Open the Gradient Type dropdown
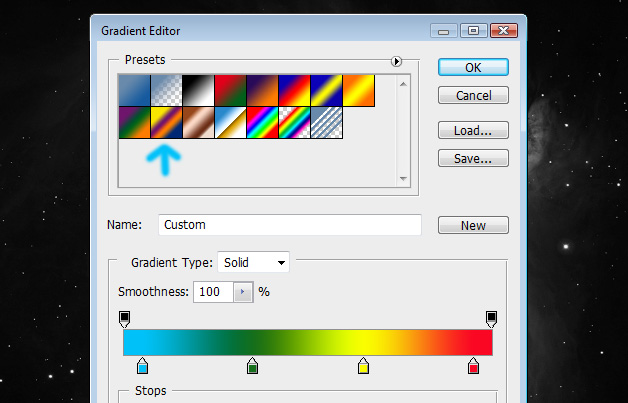Viewport: 628px width, 403px height. [x=254, y=262]
